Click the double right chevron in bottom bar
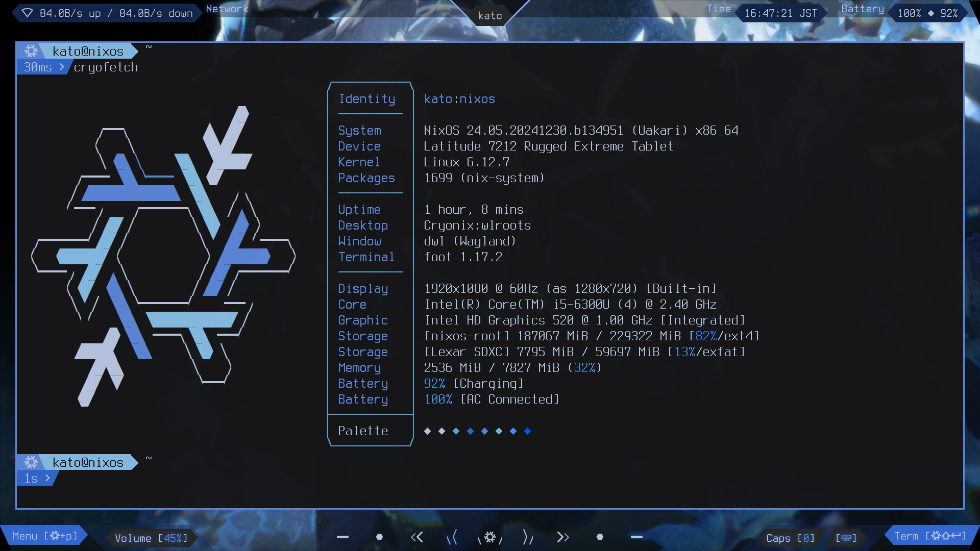The width and height of the screenshot is (980, 551). [563, 537]
